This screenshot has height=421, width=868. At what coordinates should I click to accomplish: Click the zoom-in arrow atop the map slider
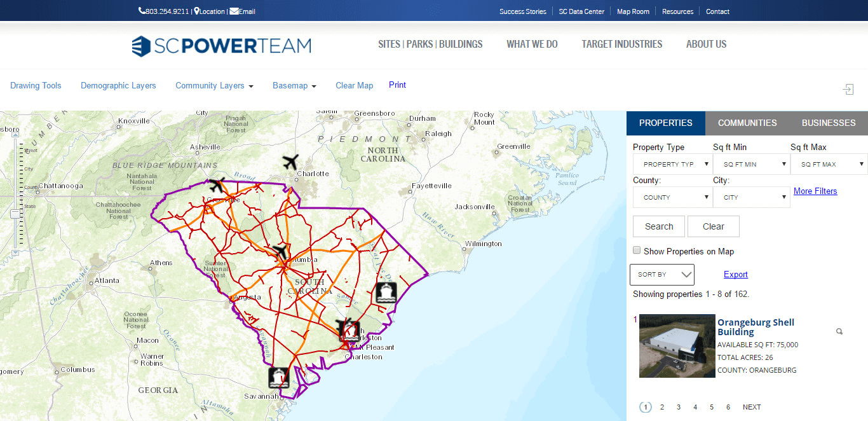pos(15,135)
